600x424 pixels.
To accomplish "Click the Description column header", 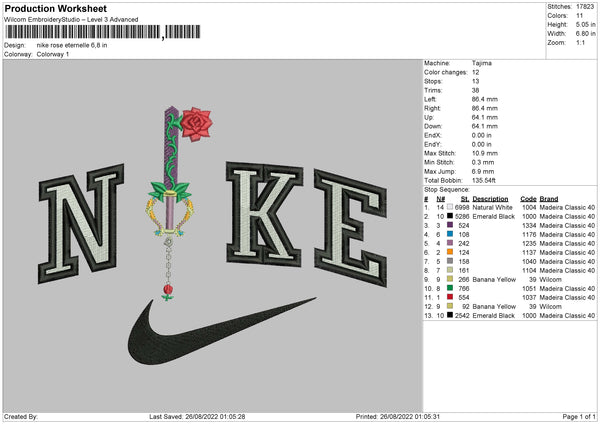I will tap(490, 199).
